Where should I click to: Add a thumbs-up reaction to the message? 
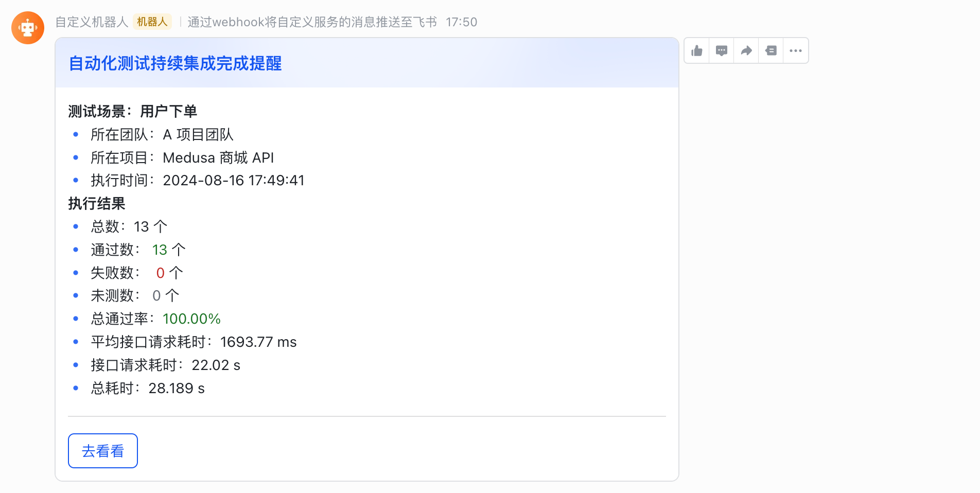click(696, 50)
